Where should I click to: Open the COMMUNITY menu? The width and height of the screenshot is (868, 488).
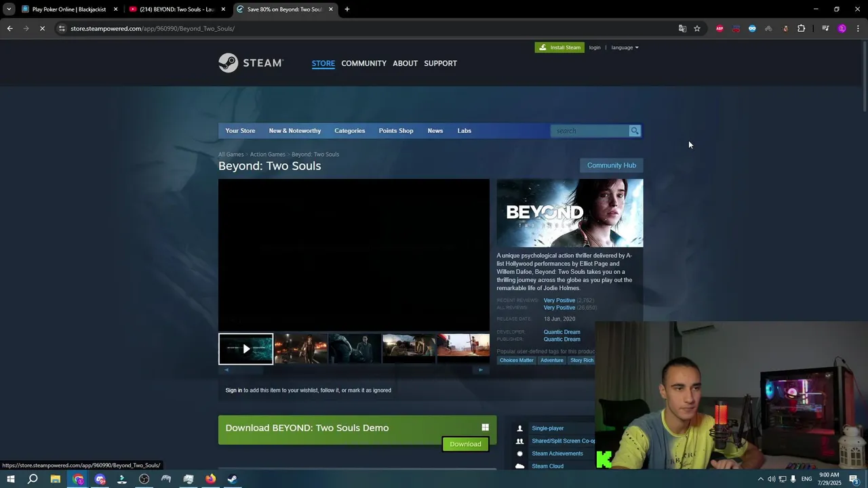point(363,63)
